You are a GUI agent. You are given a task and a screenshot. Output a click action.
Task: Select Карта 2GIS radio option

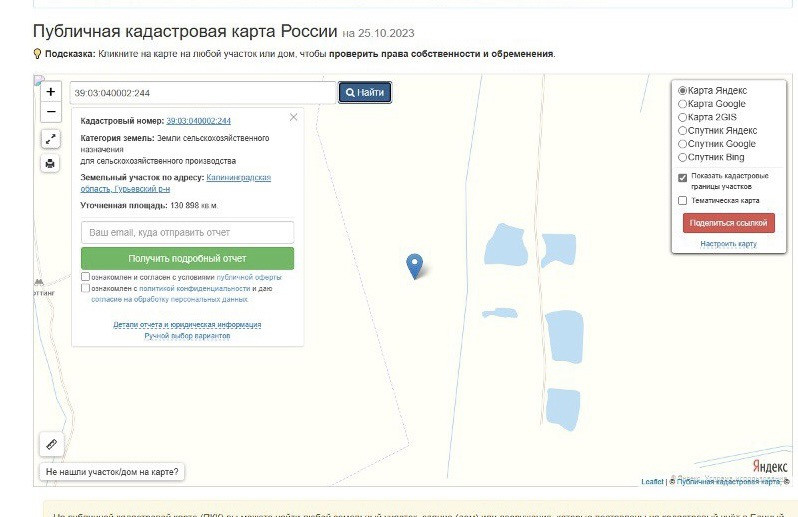click(682, 117)
